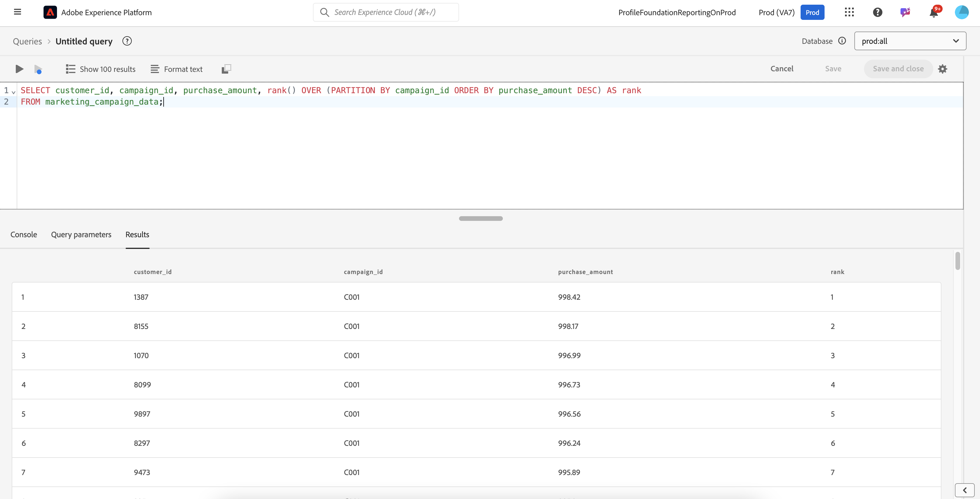Screen dimensions: 980x499
Task: Click the copy SQL icon in toolbar
Action: click(226, 69)
